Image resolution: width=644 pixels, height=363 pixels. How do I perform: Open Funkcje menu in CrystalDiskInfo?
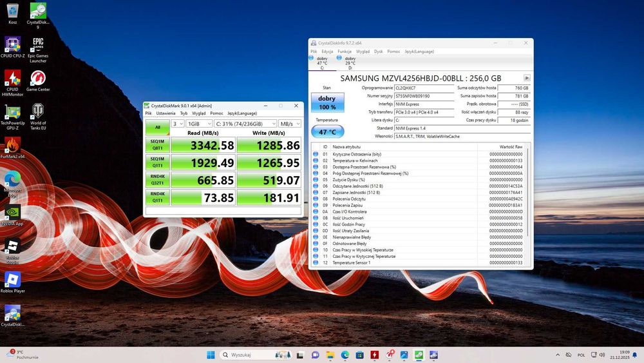(x=345, y=52)
